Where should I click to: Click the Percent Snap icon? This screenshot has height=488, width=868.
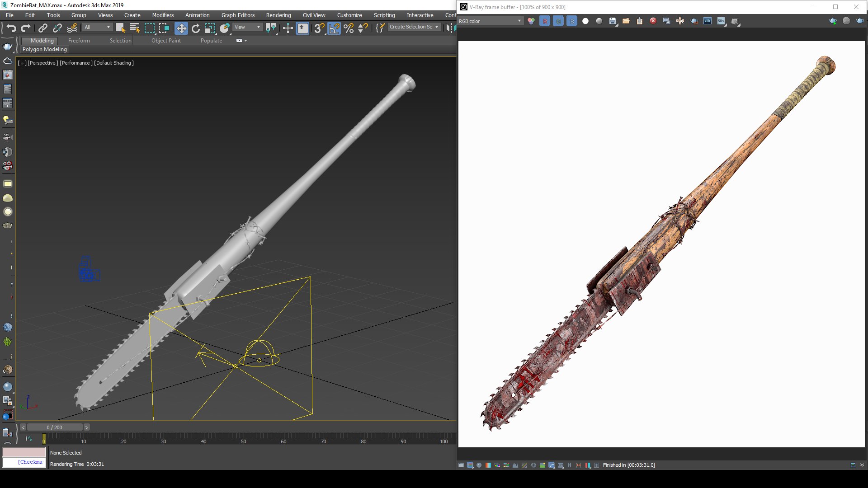pyautogui.click(x=349, y=28)
